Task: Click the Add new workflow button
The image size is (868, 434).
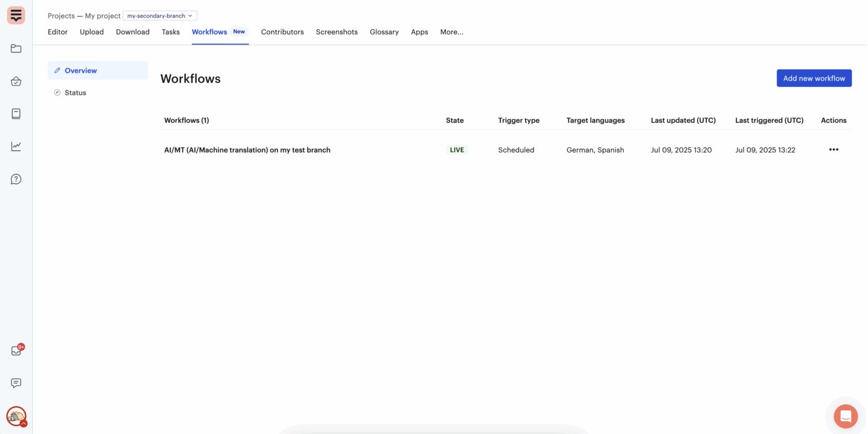Action: click(814, 79)
